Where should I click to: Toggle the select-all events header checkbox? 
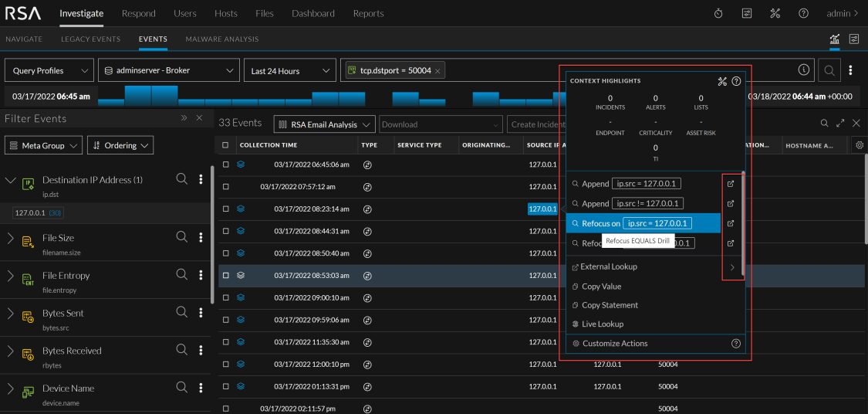point(225,145)
